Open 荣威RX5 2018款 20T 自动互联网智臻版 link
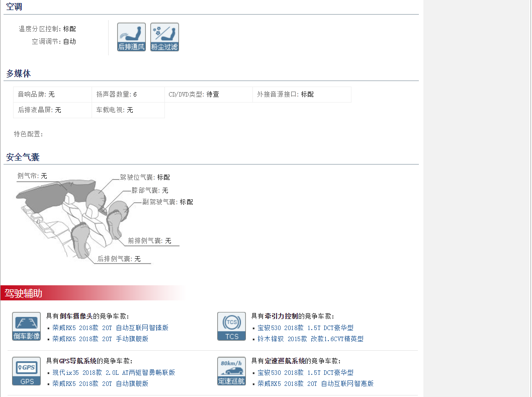This screenshot has height=397, width=532. [110, 328]
